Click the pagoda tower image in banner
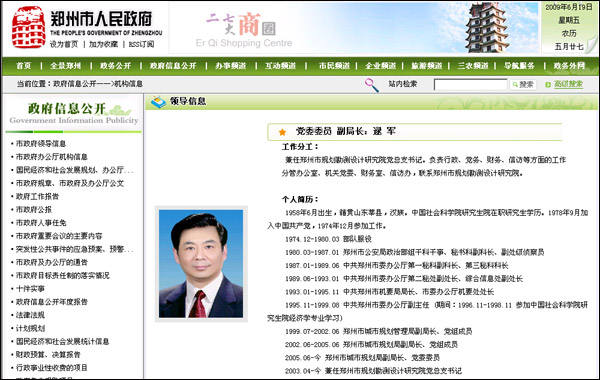 coord(487,28)
